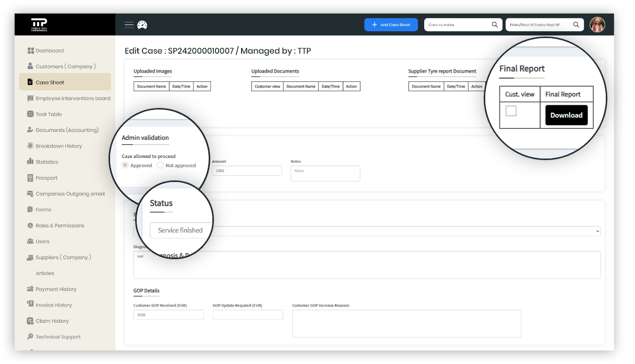Click the Plate/Fleet search magnifier icon
635x364 pixels.
tap(576, 25)
